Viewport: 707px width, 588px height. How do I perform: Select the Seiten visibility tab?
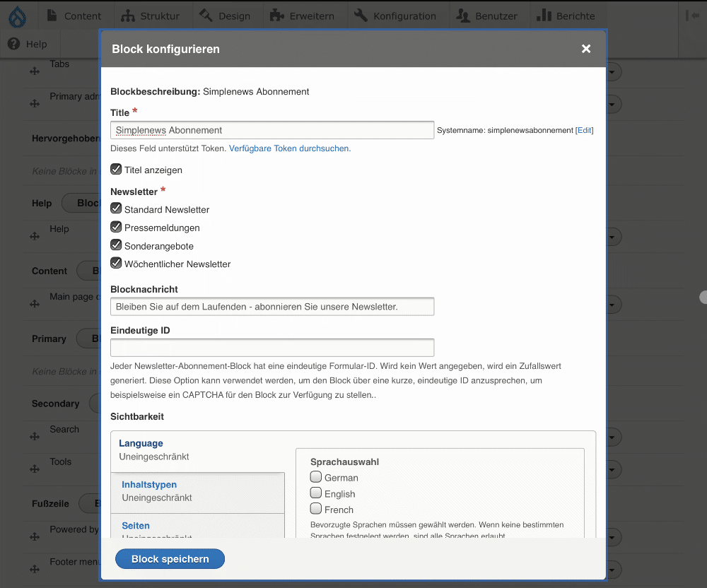pyautogui.click(x=197, y=526)
